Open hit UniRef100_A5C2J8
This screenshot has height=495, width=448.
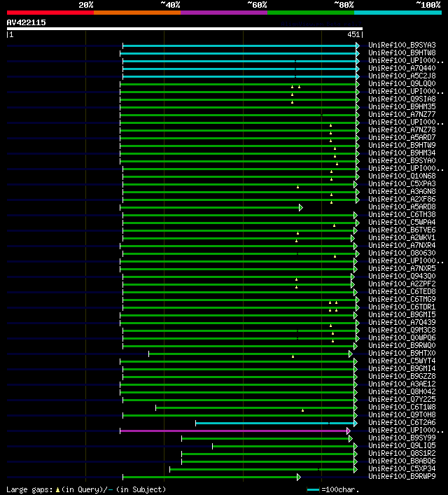[402, 76]
